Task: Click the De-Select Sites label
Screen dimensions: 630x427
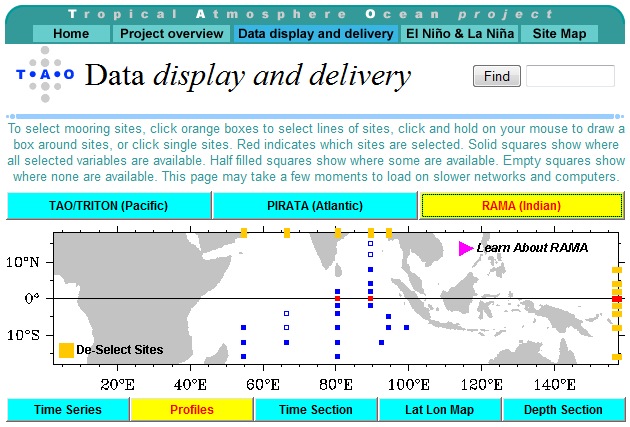Action: [120, 350]
